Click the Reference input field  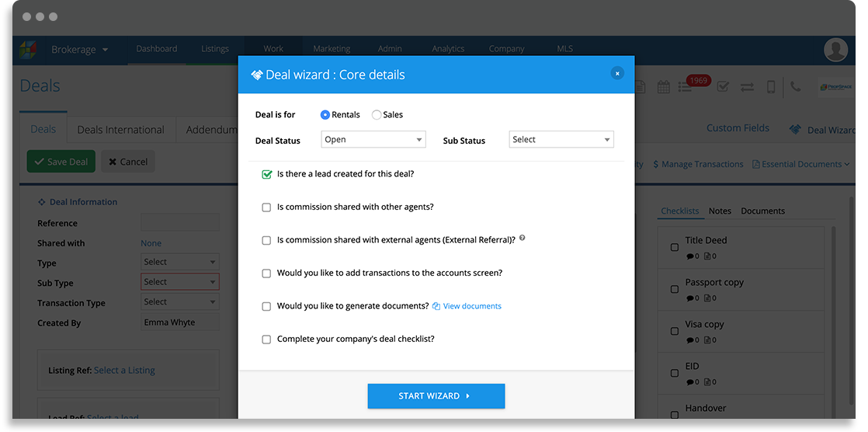click(180, 223)
